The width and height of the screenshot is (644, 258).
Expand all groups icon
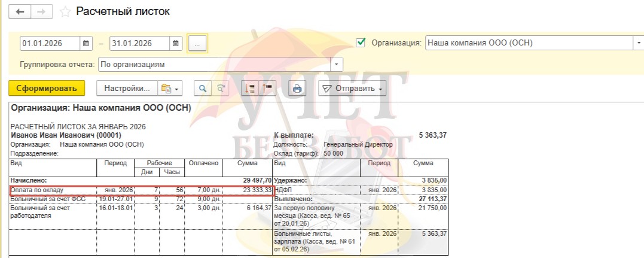coord(250,88)
